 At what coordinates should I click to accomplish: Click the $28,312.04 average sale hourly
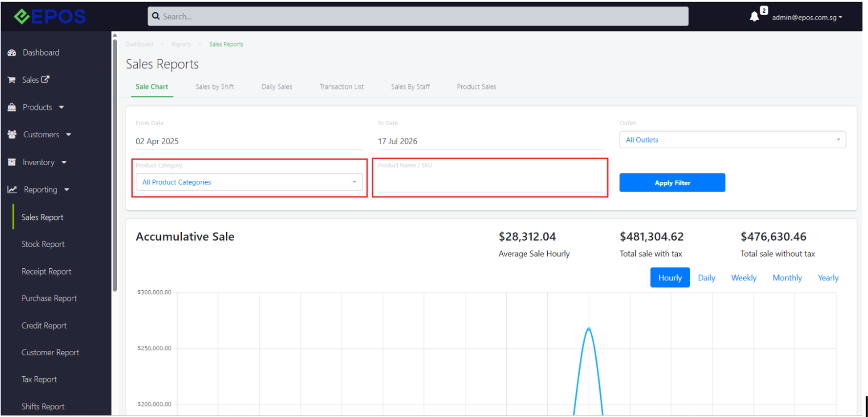click(527, 237)
